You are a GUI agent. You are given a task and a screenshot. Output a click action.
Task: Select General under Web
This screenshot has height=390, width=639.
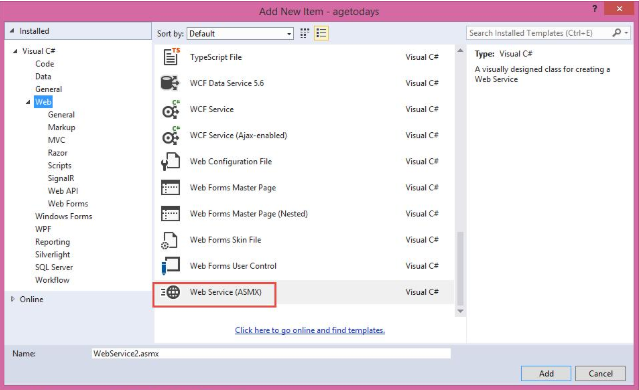tap(61, 115)
